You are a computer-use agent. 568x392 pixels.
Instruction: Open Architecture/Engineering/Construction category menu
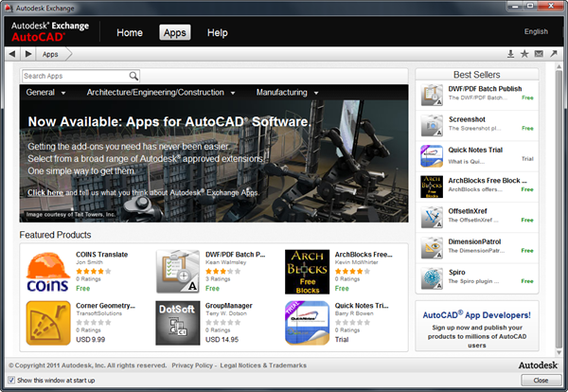pos(161,93)
